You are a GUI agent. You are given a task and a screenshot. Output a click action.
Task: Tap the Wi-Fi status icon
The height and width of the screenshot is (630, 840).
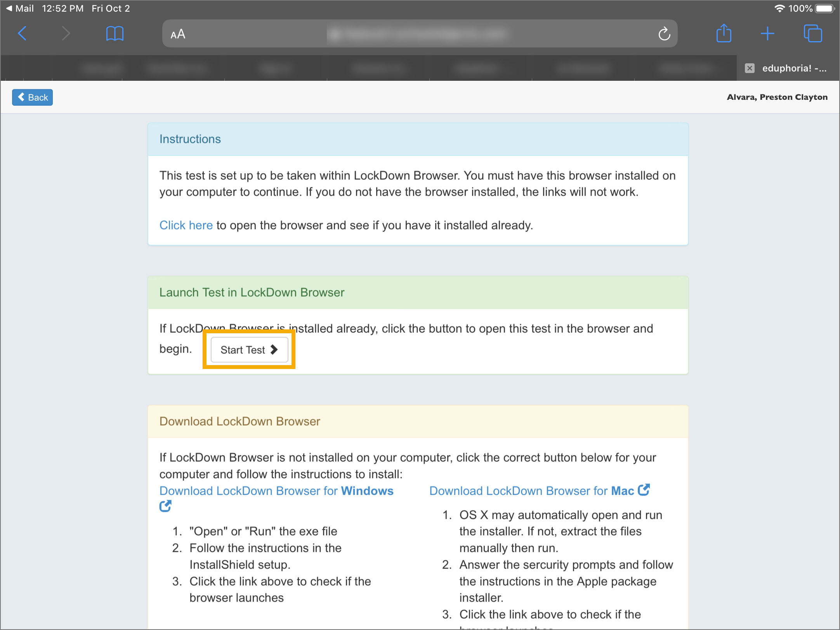[x=779, y=8]
